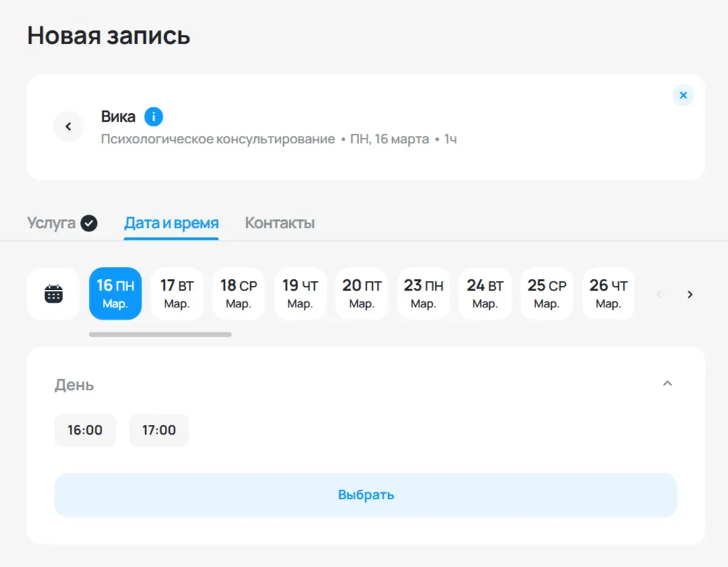Click the gray scroll indicator under the dates
The image size is (728, 567).
point(161,333)
